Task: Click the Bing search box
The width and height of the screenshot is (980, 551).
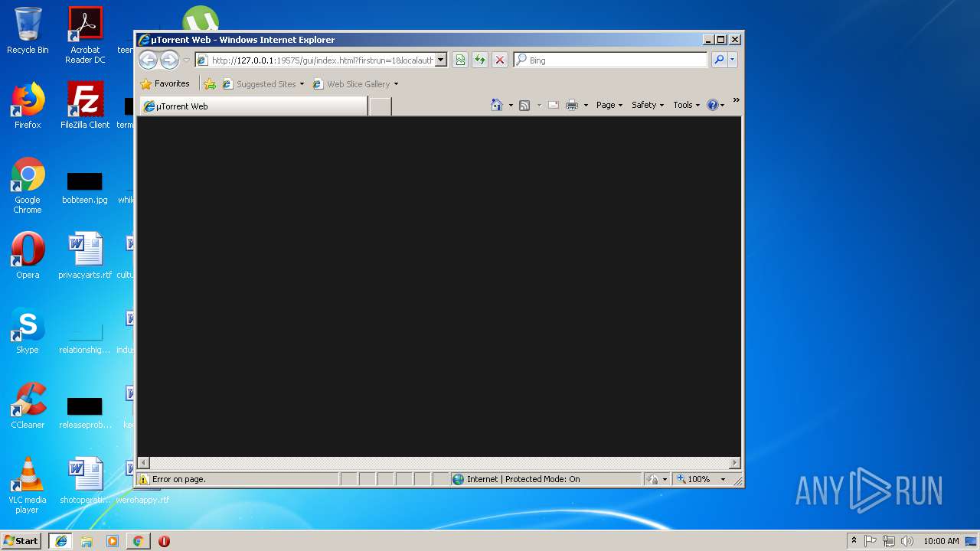Action: click(x=610, y=60)
